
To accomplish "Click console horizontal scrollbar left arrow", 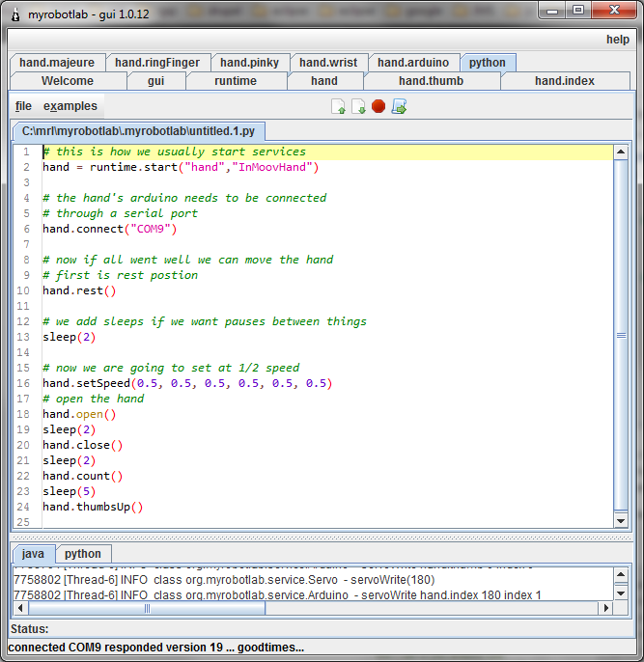I will (19, 609).
